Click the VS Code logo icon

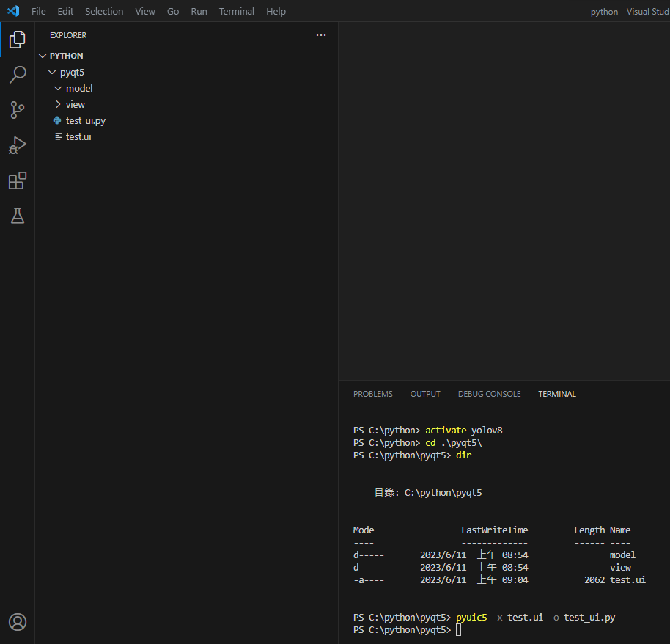coord(12,11)
